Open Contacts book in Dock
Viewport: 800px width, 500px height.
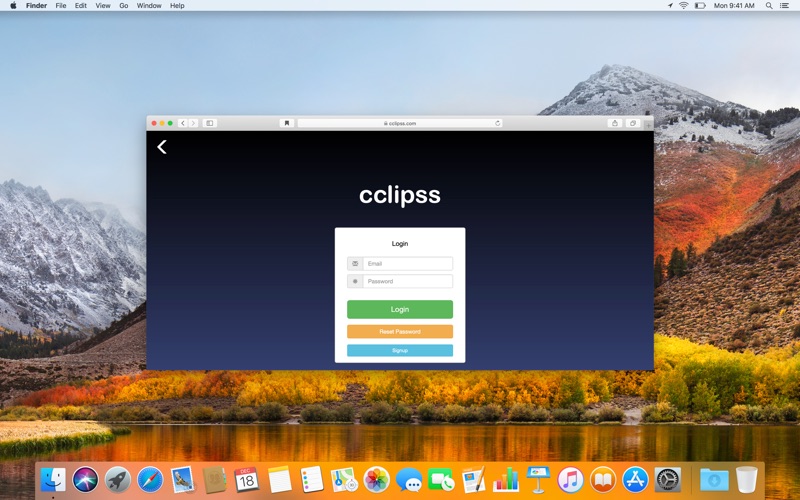coord(214,480)
